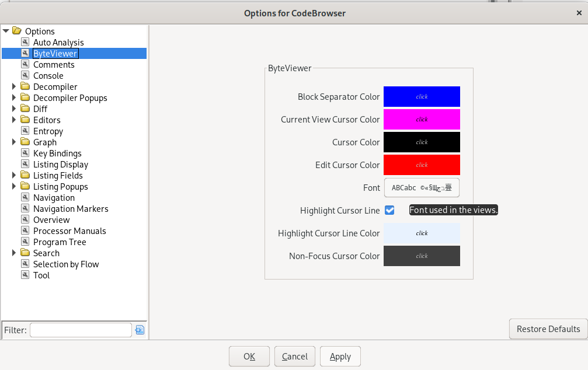588x370 pixels.
Task: Confirm options with the OK button
Action: coord(249,356)
